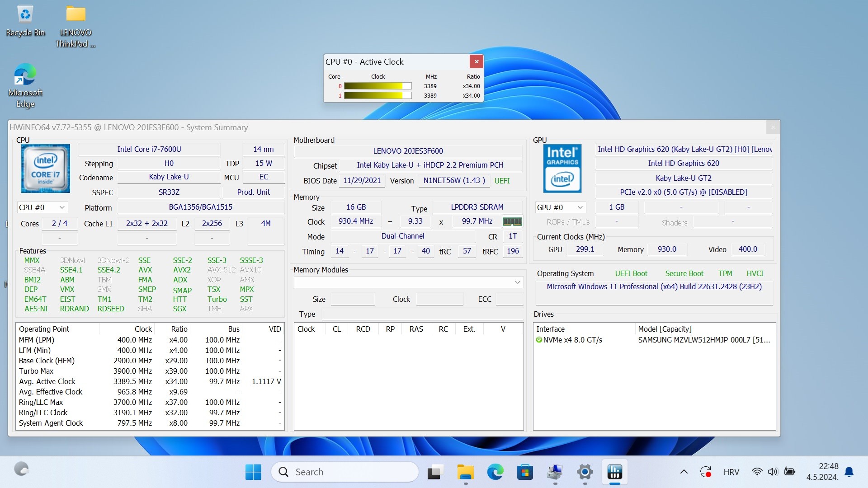Close the CPU #0 Active Clock window
The image size is (868, 488).
pyautogui.click(x=476, y=62)
